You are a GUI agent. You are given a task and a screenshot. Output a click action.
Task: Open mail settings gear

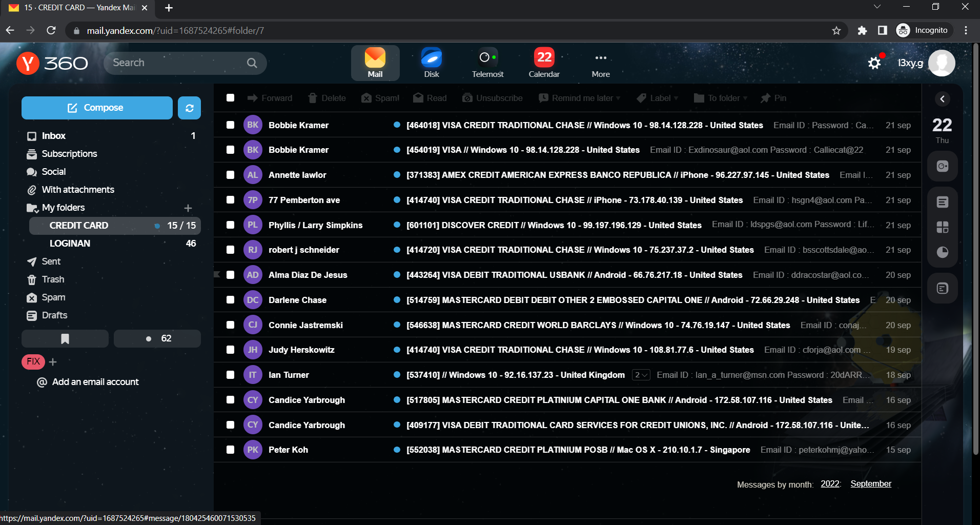pos(874,63)
